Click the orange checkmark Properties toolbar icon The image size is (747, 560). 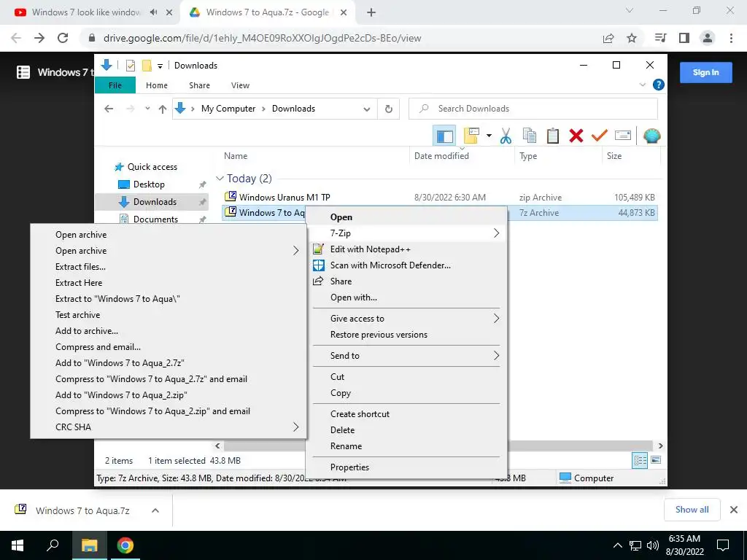coord(600,136)
